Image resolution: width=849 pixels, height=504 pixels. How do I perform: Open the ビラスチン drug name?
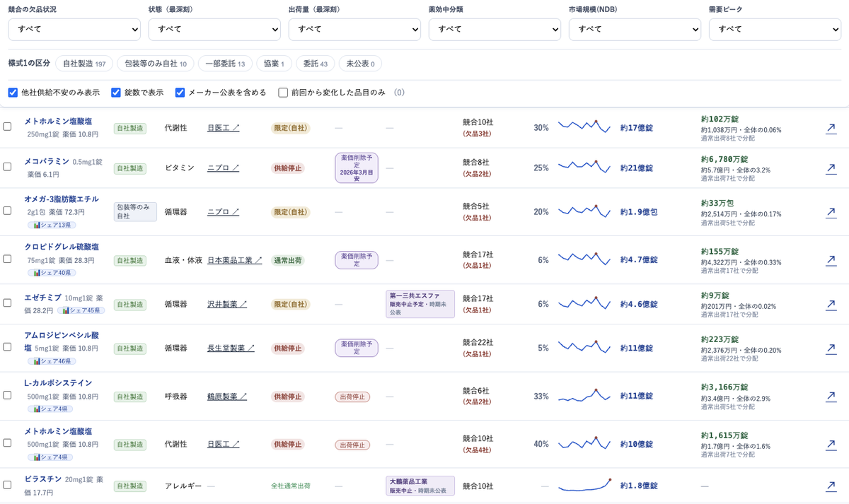(43, 479)
